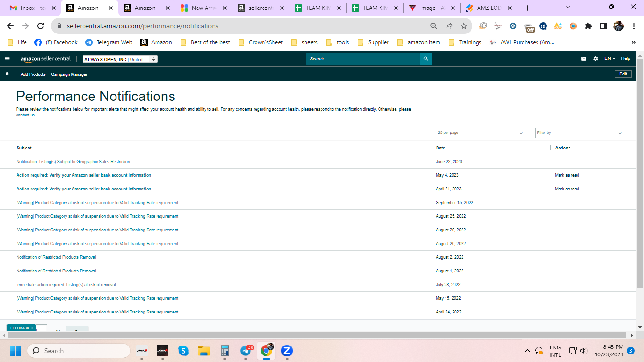Viewport: 644px width, 362px height.
Task: Open a new browser tab with plus icon
Action: click(x=528, y=8)
